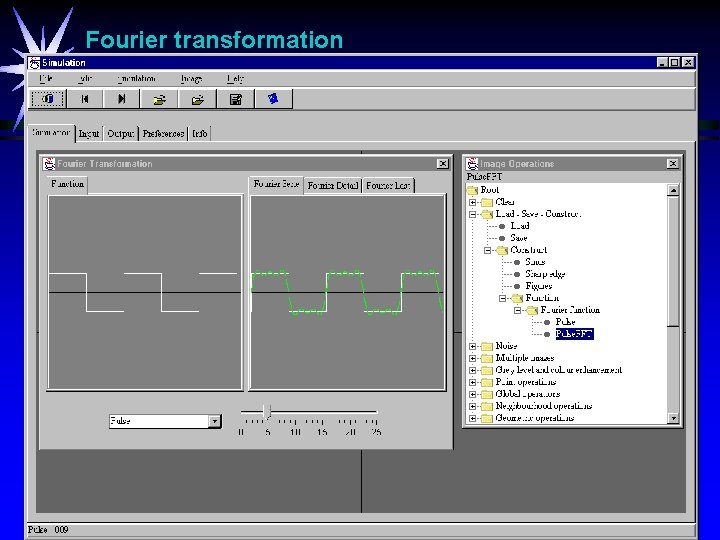Open the Edit menu
The height and width of the screenshot is (540, 720).
click(x=85, y=79)
